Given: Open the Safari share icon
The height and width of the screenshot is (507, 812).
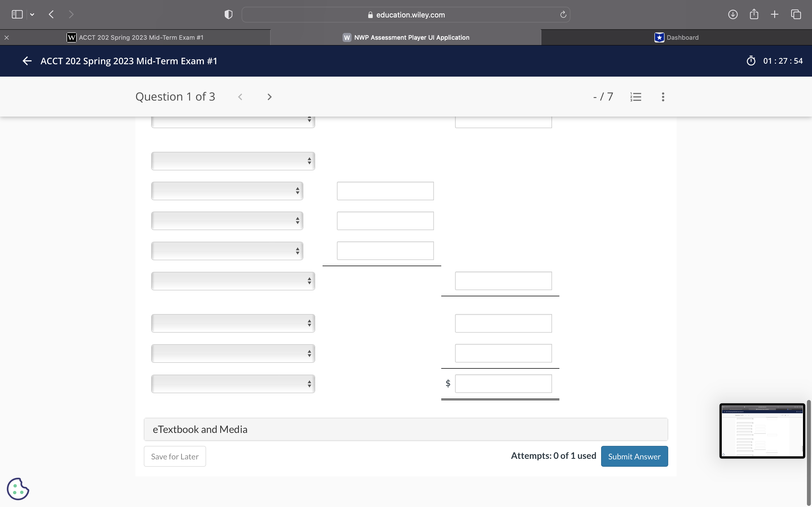Looking at the screenshot, I should [x=754, y=14].
